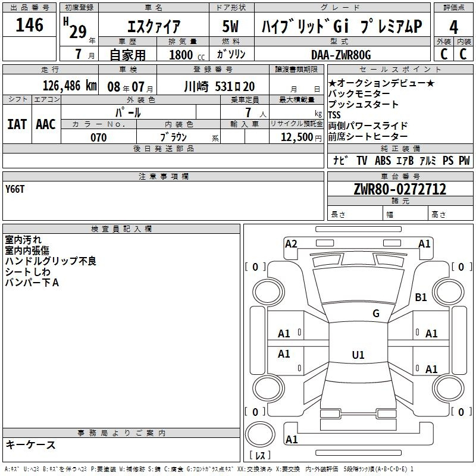Select sales point プッシュスタート
Viewport: 476px width, 476px height.
pos(363,104)
